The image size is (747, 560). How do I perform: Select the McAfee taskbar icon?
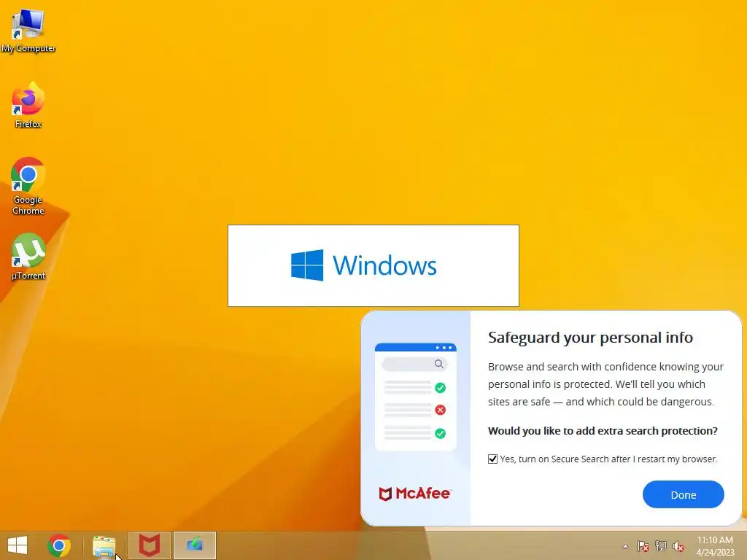tap(149, 545)
